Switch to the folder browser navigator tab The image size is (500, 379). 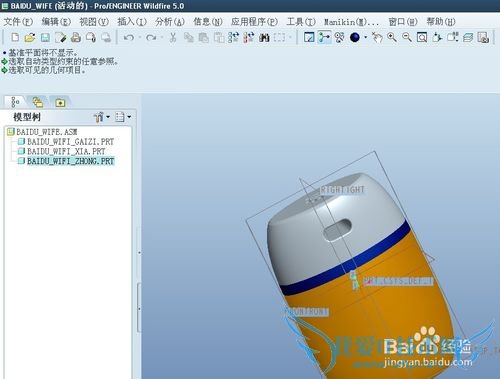(x=38, y=102)
